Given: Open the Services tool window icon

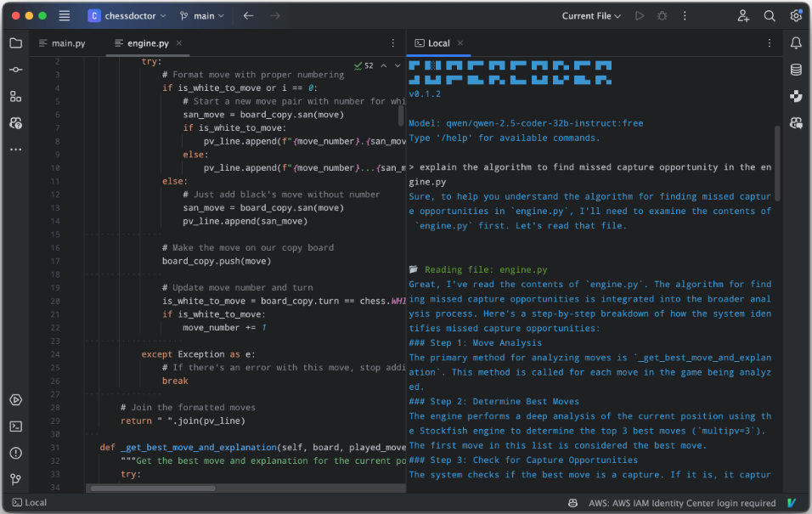Looking at the screenshot, I should [x=16, y=400].
